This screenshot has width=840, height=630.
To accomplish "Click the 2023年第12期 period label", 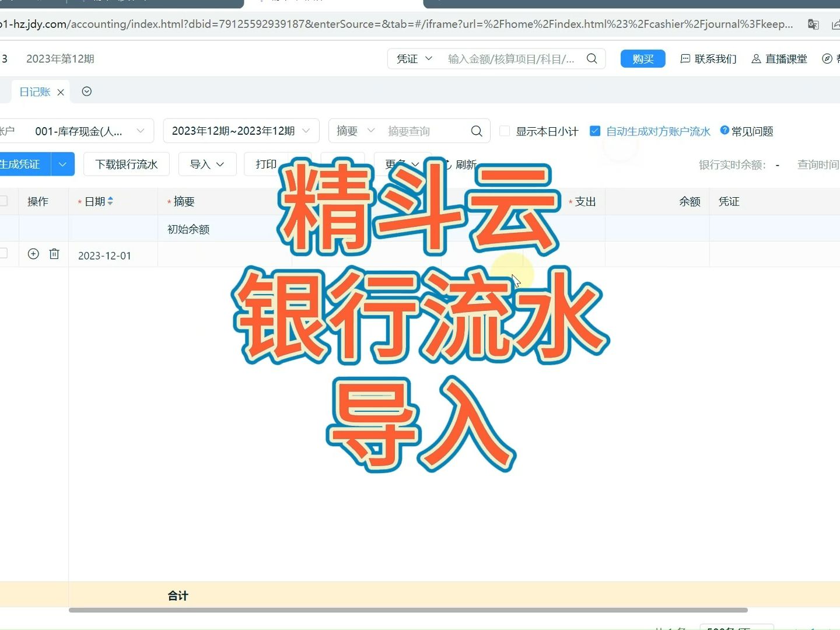I will pos(60,59).
